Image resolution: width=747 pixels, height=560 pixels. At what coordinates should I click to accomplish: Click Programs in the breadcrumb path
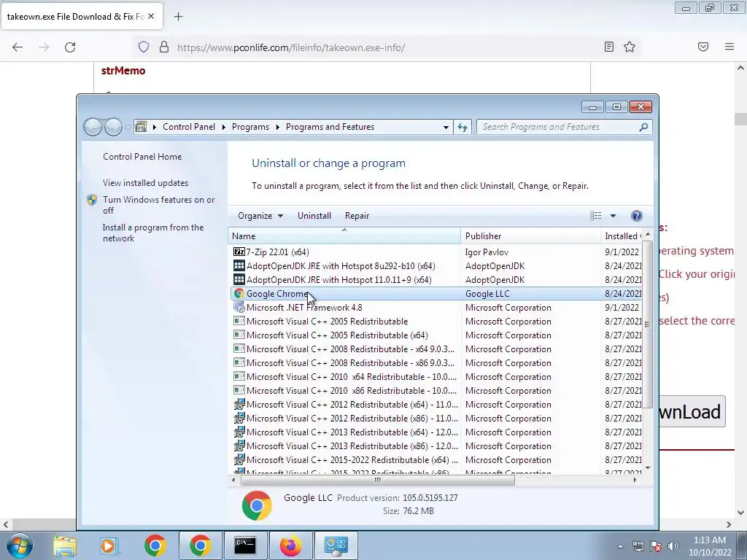tap(250, 127)
